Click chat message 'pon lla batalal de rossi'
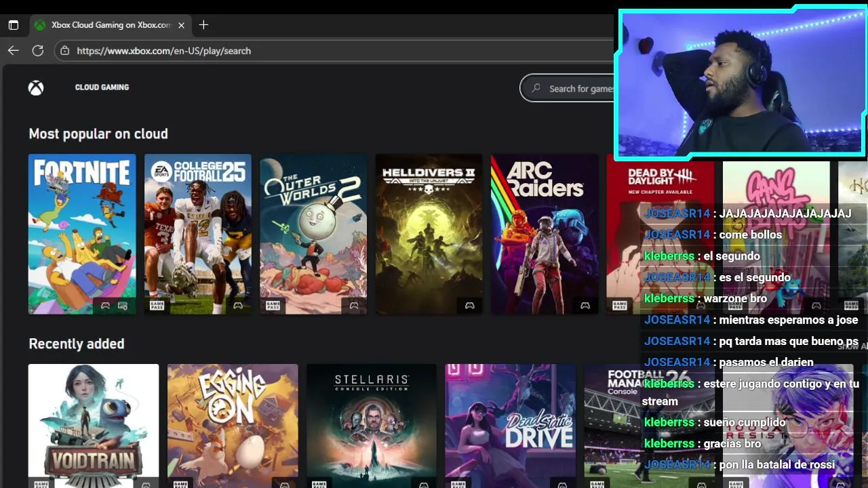This screenshot has width=868, height=488. click(777, 464)
